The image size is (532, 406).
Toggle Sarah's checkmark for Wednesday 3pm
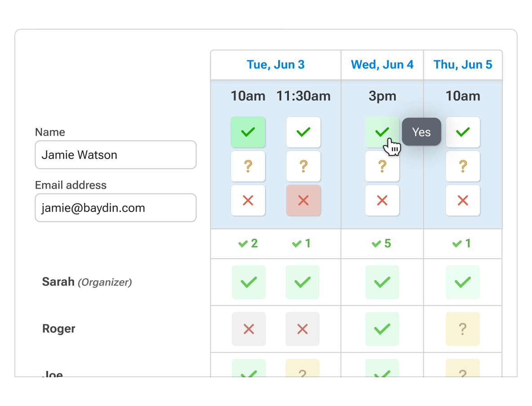pos(382,282)
